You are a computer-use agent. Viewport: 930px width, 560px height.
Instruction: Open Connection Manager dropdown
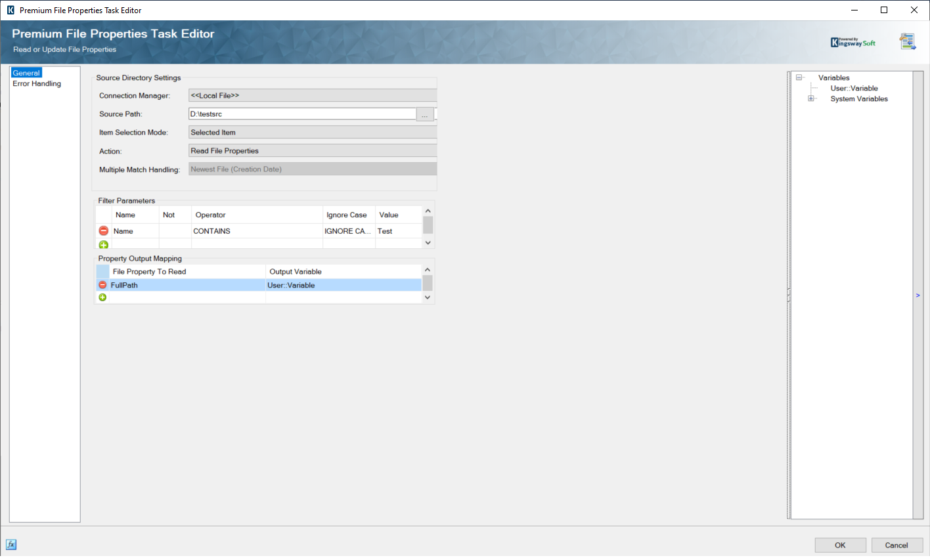pyautogui.click(x=313, y=95)
